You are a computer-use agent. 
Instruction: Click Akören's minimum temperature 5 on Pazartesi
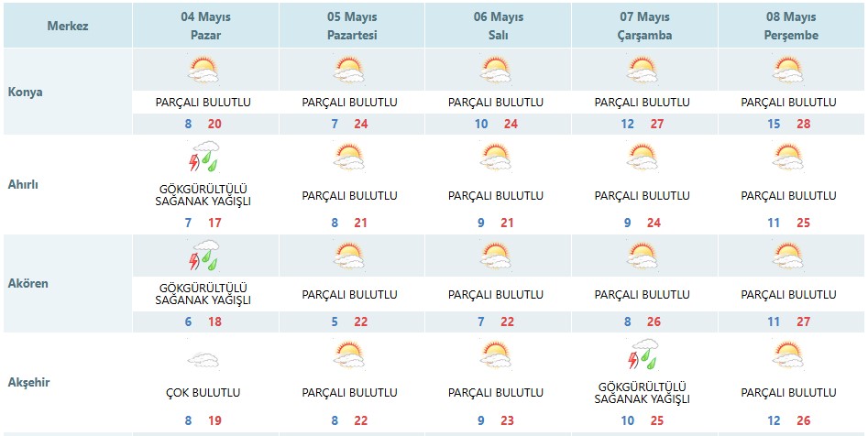[x=335, y=322]
